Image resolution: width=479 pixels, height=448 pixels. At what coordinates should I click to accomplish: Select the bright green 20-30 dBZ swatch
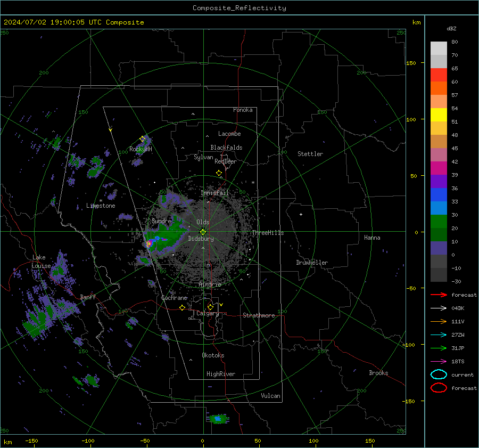click(439, 222)
